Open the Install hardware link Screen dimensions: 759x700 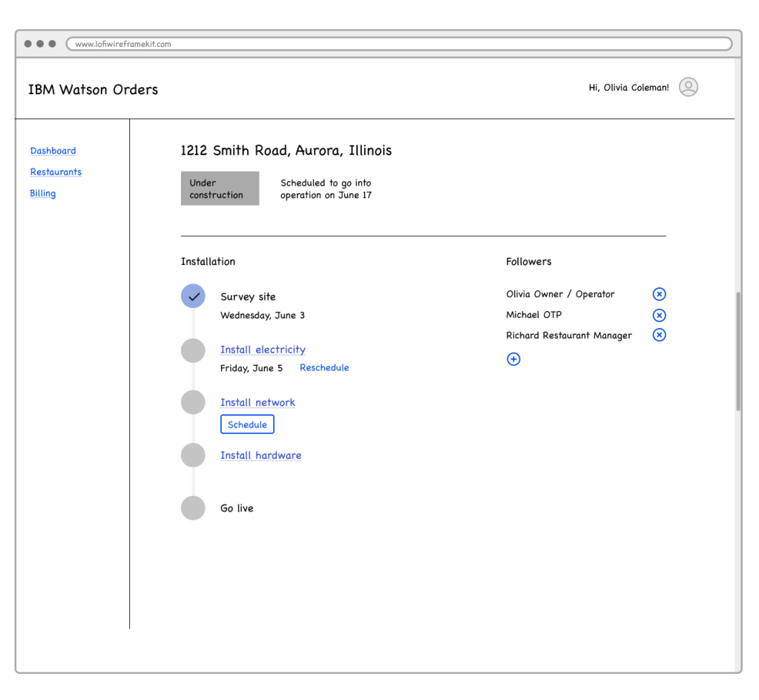260,455
